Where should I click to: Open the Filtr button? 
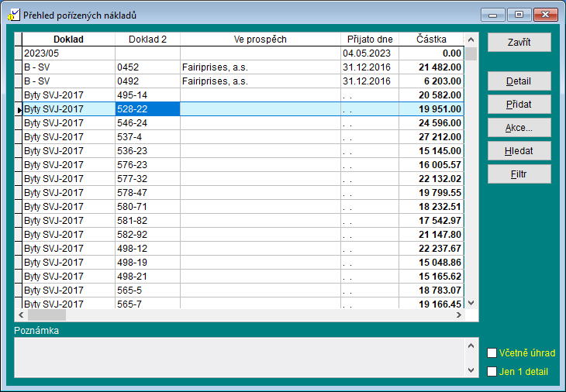519,174
